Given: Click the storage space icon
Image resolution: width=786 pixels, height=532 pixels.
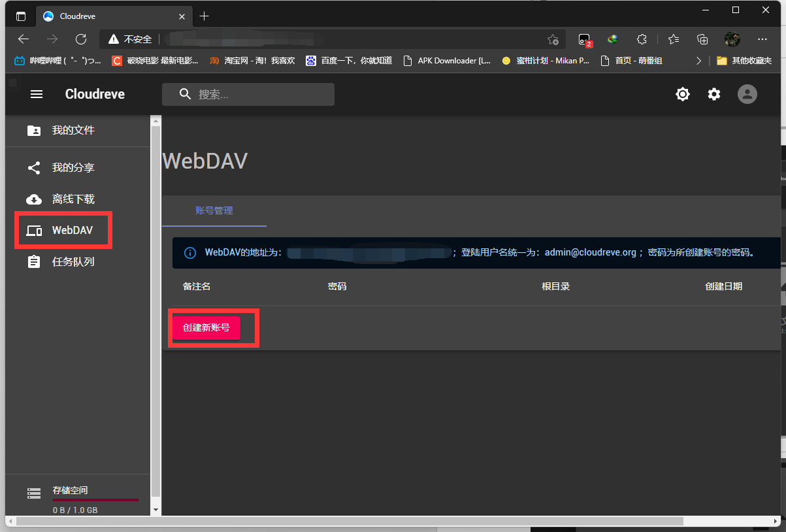Looking at the screenshot, I should tap(33, 492).
